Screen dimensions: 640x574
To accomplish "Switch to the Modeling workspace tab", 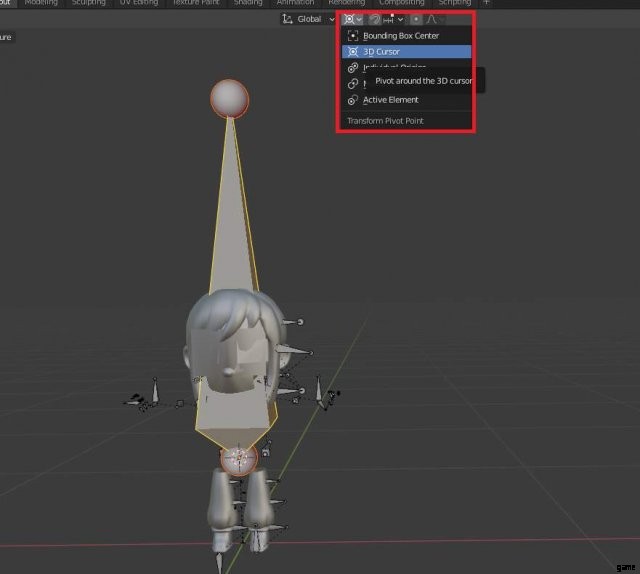I will [x=41, y=3].
